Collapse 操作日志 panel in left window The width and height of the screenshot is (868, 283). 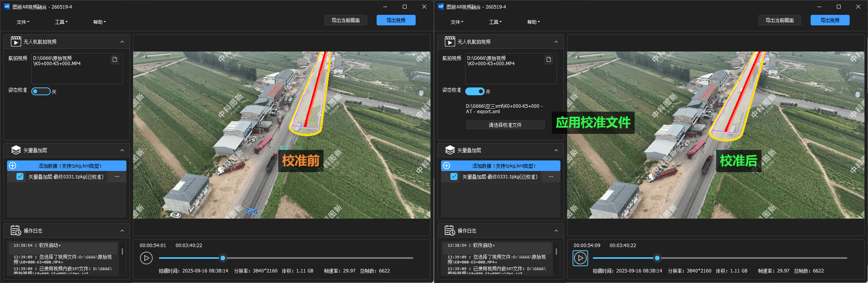(x=122, y=231)
